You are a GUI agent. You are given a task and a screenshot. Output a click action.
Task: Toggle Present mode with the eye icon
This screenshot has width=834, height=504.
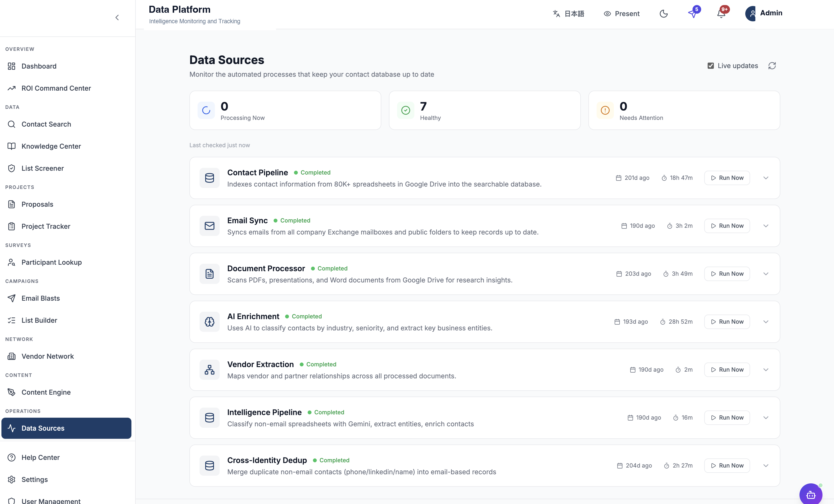pos(622,13)
